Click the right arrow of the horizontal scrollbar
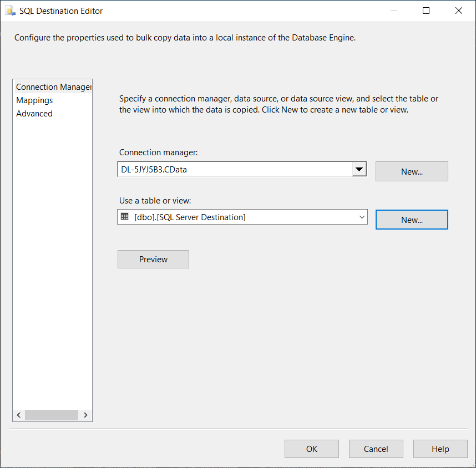The width and height of the screenshot is (476, 468). 85,415
